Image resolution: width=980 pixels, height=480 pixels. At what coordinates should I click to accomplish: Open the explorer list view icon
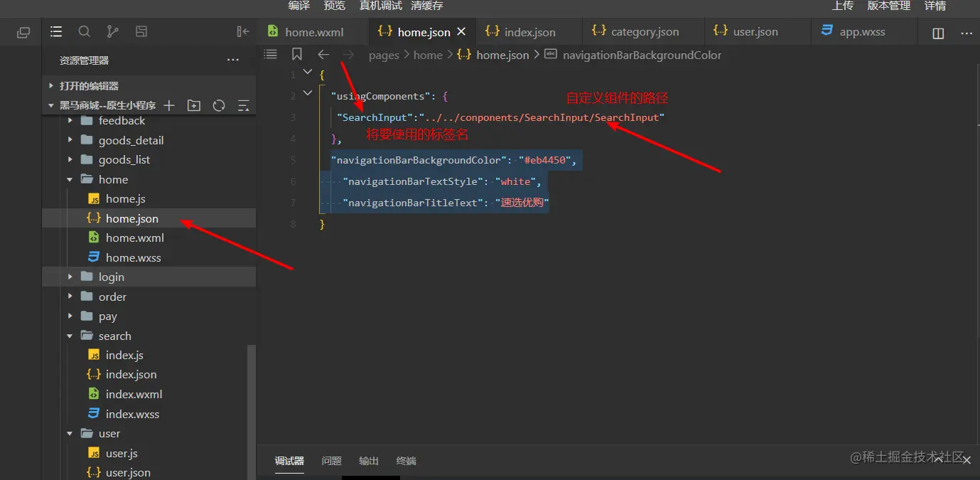(56, 31)
